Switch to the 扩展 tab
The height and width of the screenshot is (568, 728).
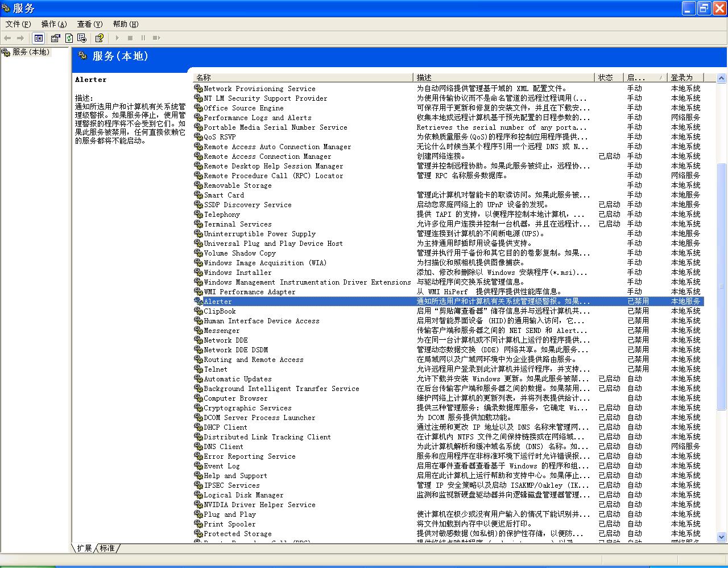[84, 548]
